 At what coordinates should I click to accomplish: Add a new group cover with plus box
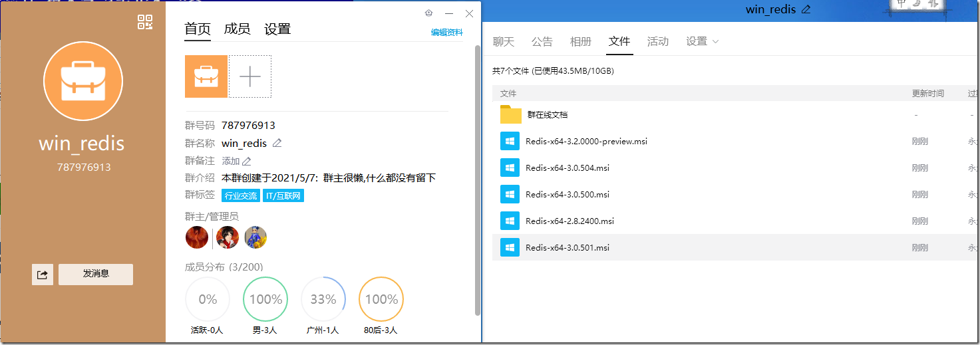coord(250,76)
